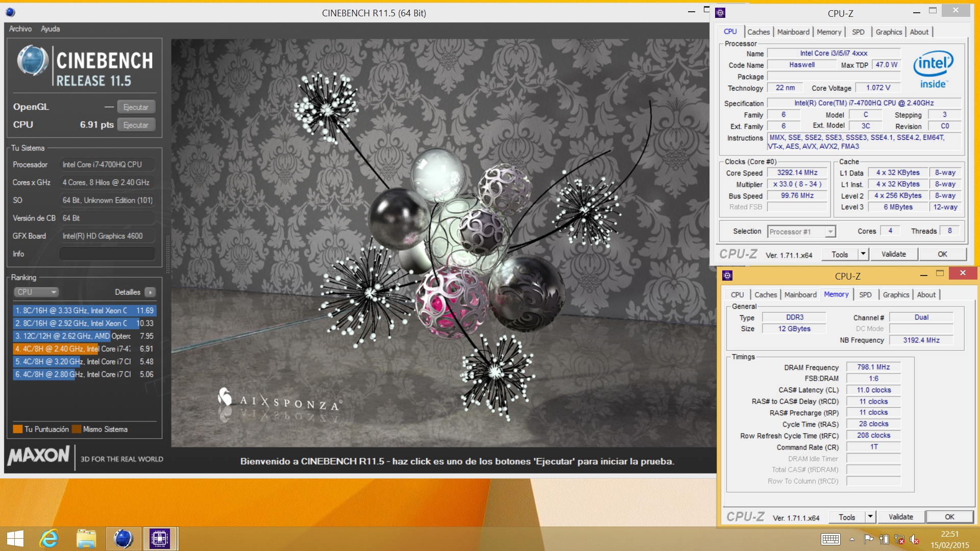The image size is (980, 551).
Task: Run the CPU test with Ejecutar
Action: tap(136, 125)
